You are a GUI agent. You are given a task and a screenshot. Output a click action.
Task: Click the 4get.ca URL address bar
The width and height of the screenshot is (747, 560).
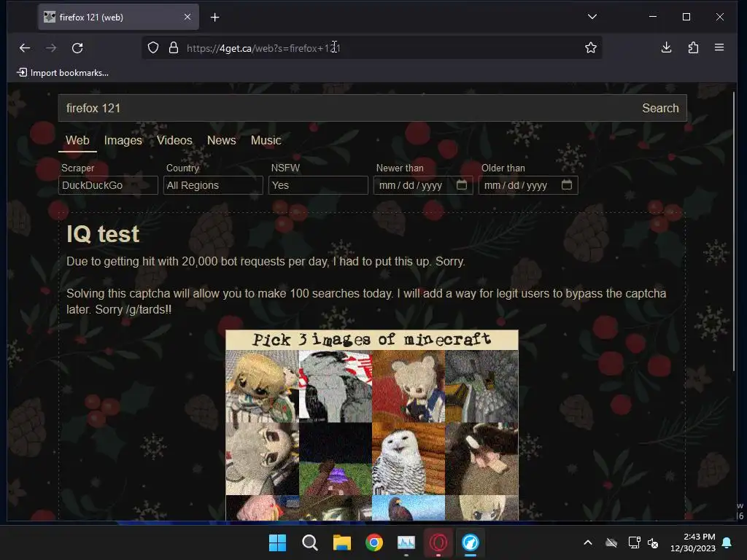click(x=371, y=47)
